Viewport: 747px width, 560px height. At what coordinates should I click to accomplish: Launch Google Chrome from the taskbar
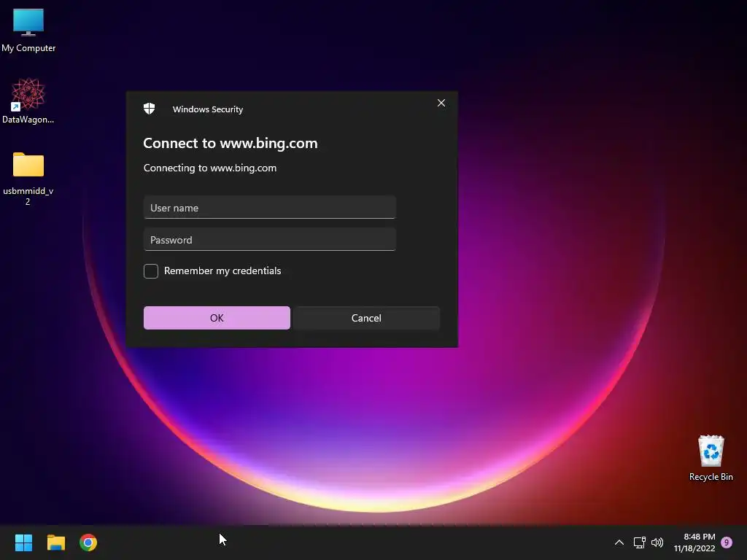click(x=88, y=542)
